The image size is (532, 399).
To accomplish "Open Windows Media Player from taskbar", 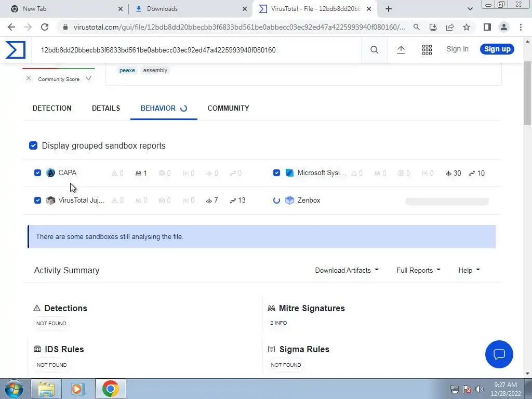I will pos(78,389).
